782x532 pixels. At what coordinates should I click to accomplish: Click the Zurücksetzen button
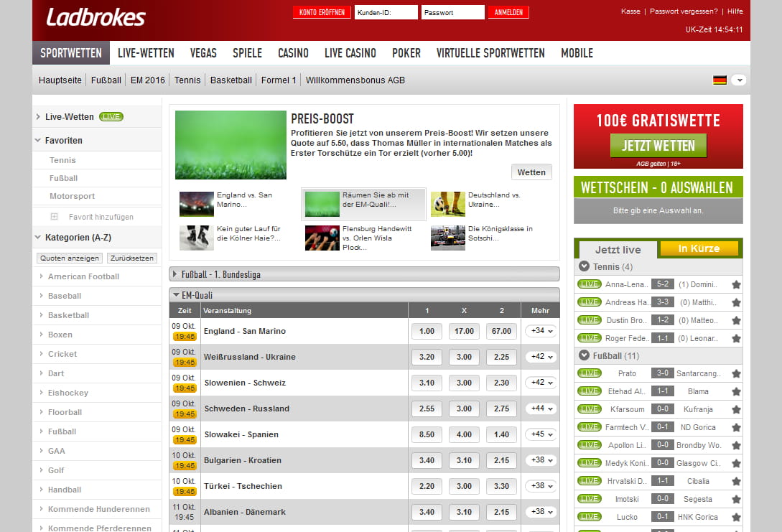tap(131, 258)
